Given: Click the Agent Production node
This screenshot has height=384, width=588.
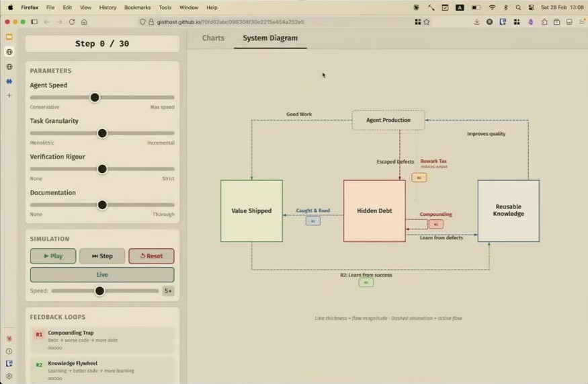Looking at the screenshot, I should point(388,120).
